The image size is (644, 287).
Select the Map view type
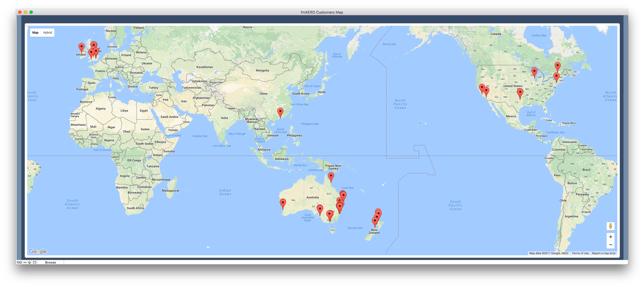pyautogui.click(x=35, y=33)
